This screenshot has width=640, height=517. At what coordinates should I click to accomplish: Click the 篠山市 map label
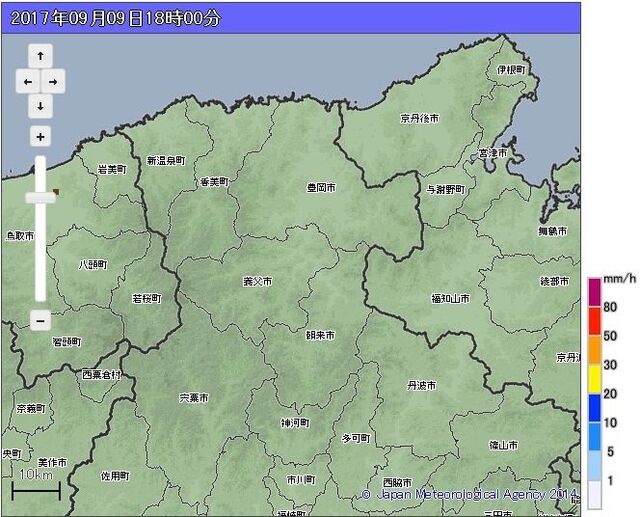point(504,445)
